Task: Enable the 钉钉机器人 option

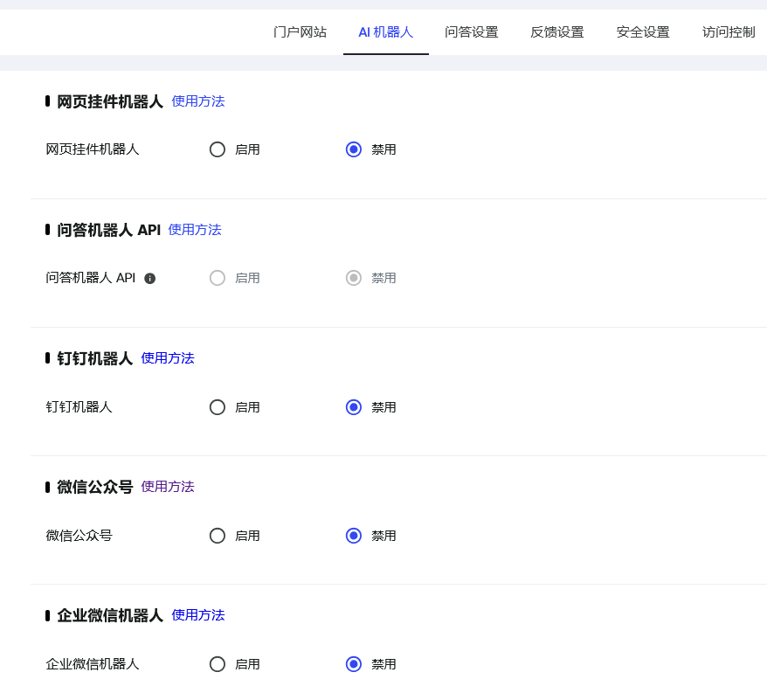Action: [218, 407]
